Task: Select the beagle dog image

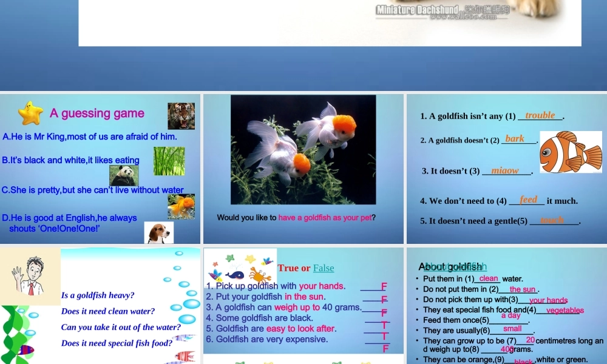Action: point(159,232)
